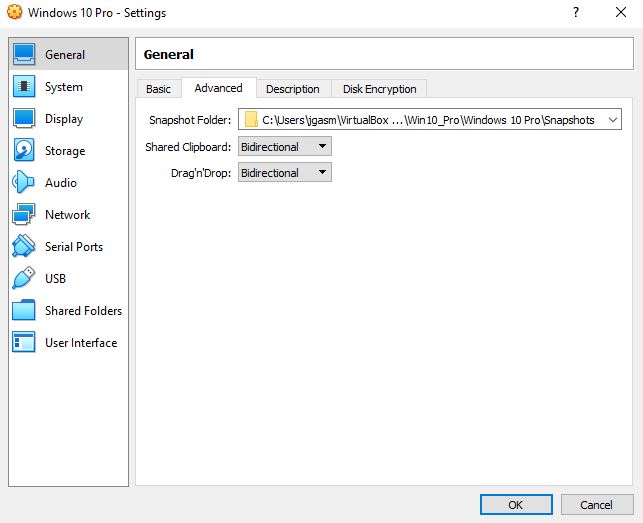The height and width of the screenshot is (523, 643).
Task: Open the Drag'n'Drop dropdown
Action: click(285, 173)
